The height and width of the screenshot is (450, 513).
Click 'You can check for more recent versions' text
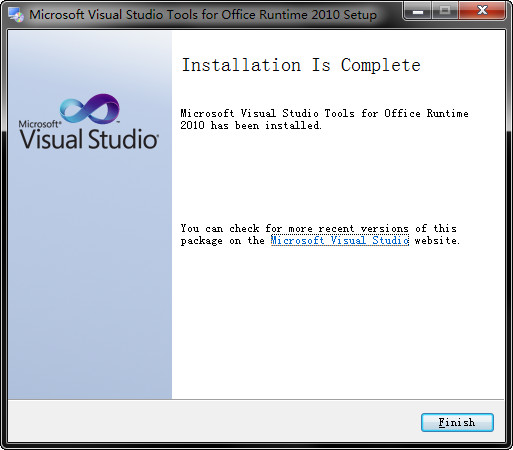point(294,228)
